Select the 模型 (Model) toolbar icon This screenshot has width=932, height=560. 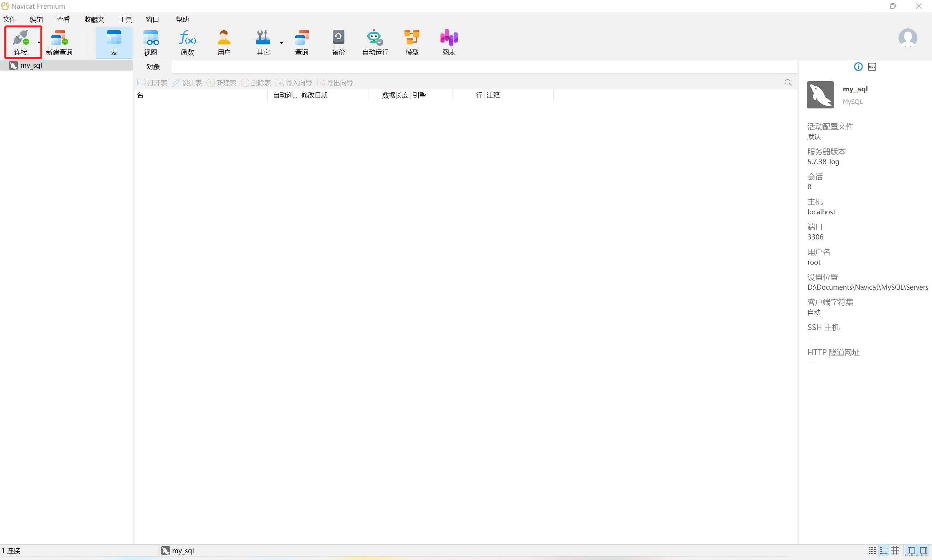click(412, 42)
